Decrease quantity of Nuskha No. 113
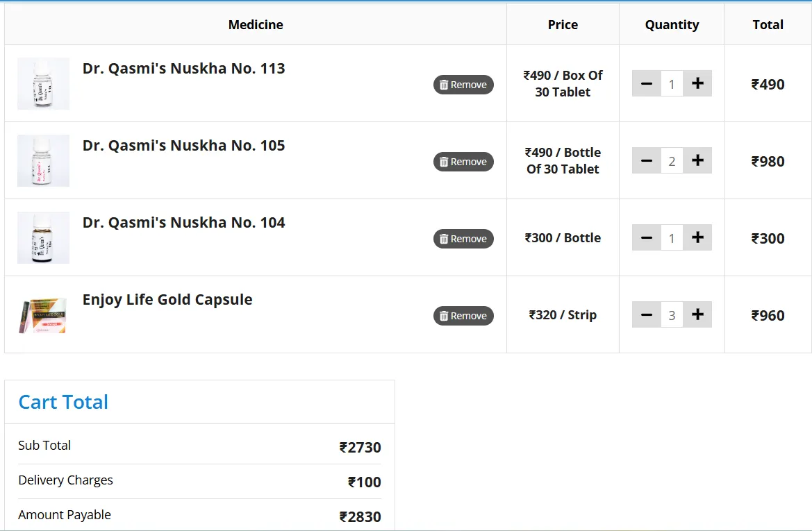812x531 pixels. tap(646, 84)
